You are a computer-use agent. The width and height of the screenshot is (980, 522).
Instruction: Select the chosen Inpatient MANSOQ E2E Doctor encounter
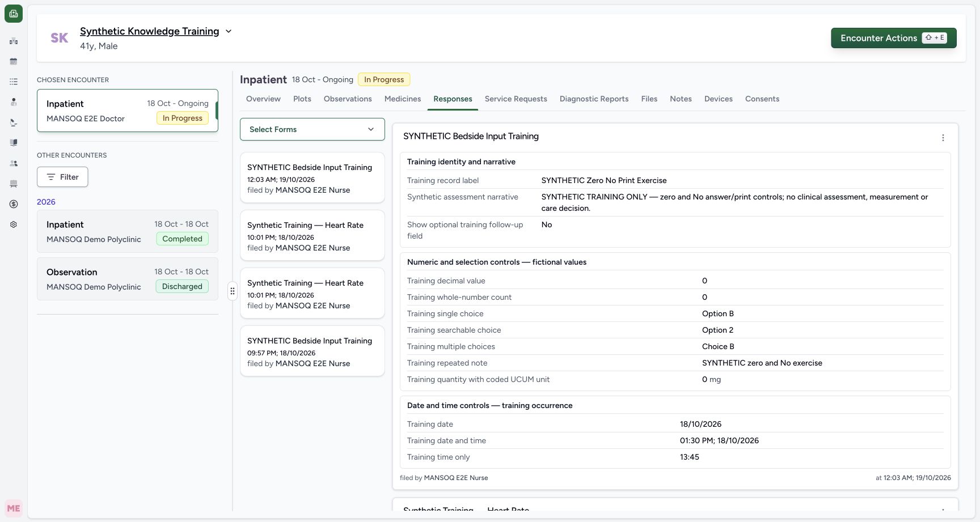coord(128,111)
